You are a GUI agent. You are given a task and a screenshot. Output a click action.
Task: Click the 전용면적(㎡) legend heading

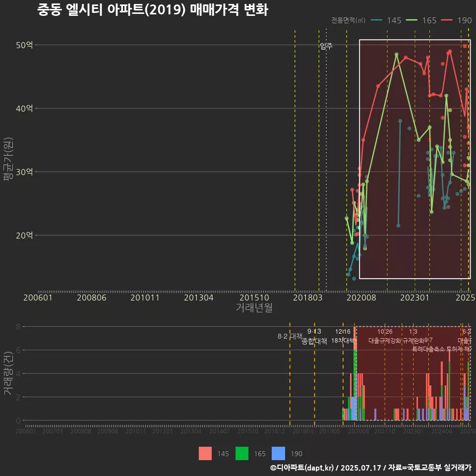[x=348, y=20]
